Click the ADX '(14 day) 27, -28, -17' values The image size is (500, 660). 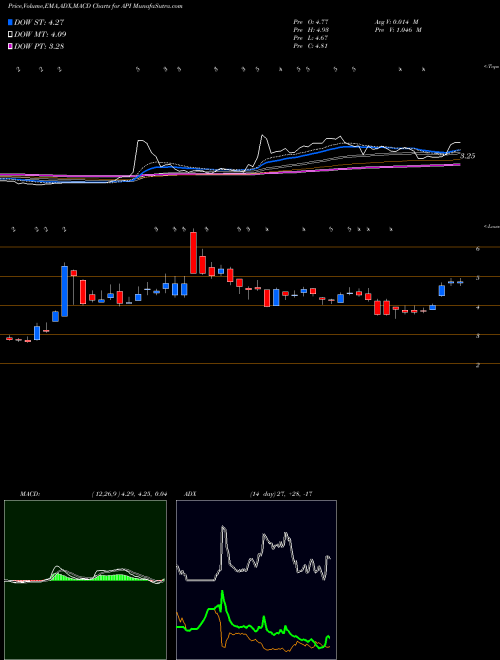tap(281, 494)
